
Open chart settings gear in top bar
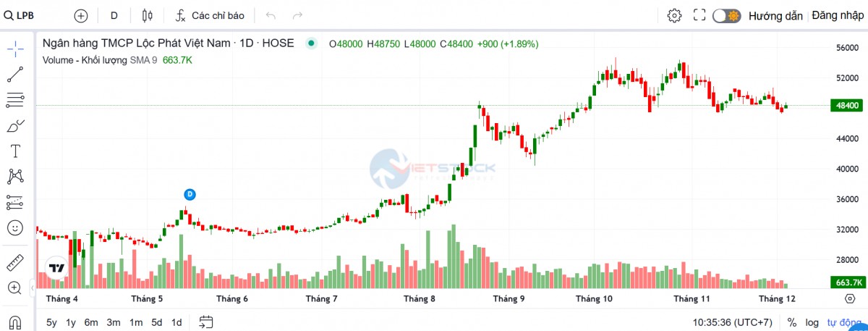pyautogui.click(x=674, y=15)
